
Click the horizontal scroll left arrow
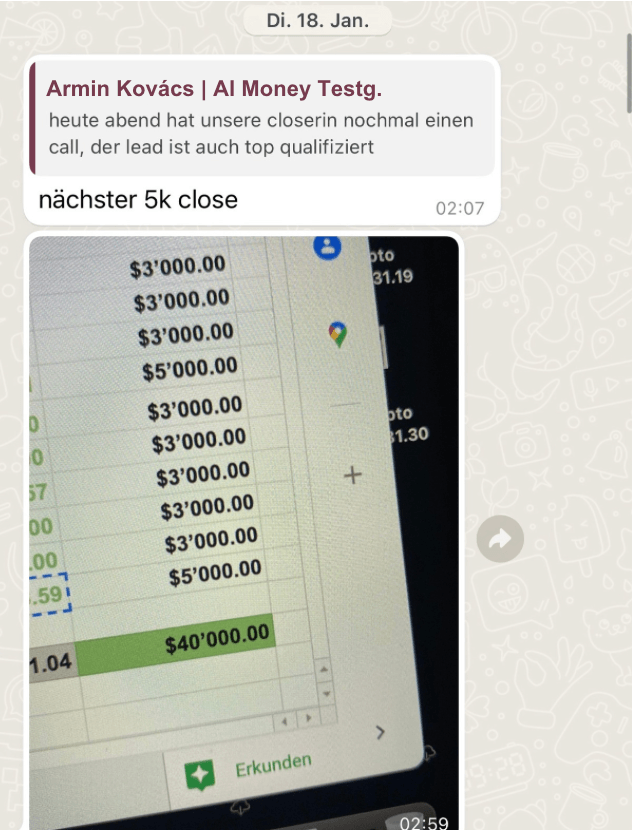(x=285, y=721)
